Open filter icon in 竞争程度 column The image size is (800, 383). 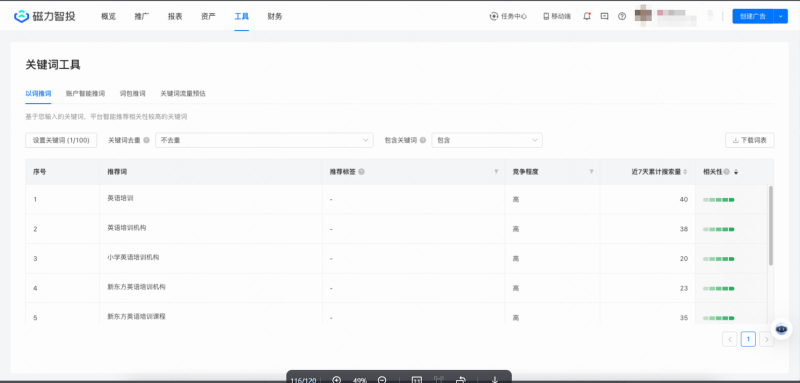(x=591, y=172)
